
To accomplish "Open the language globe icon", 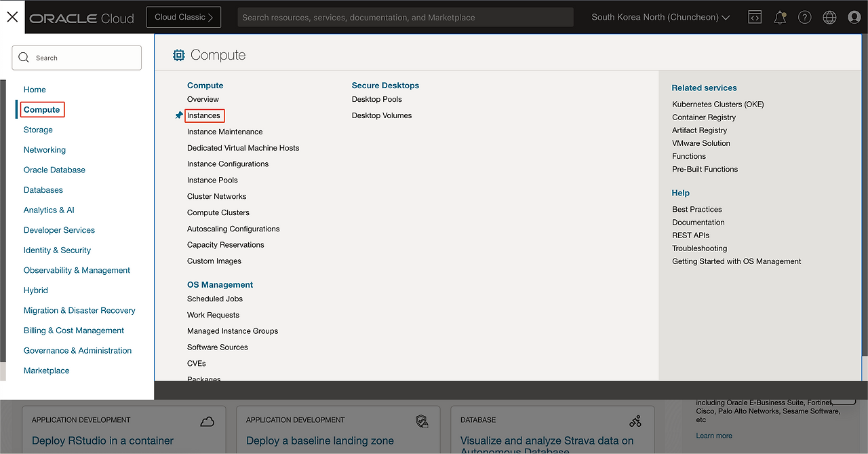I will [x=829, y=18].
